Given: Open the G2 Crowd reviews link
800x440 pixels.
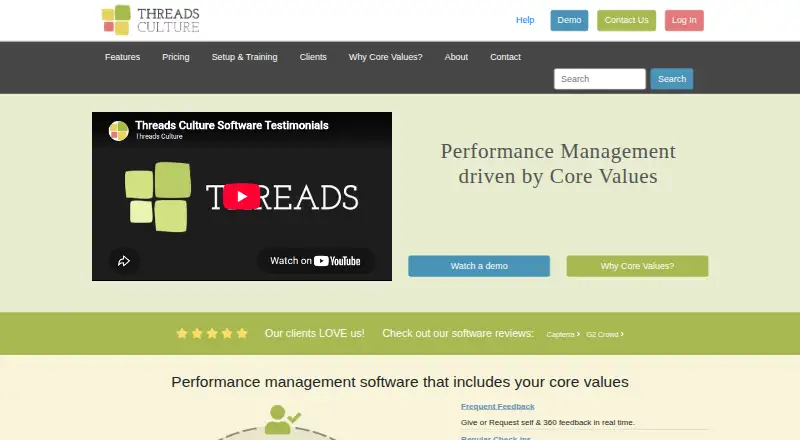Looking at the screenshot, I should tap(605, 334).
